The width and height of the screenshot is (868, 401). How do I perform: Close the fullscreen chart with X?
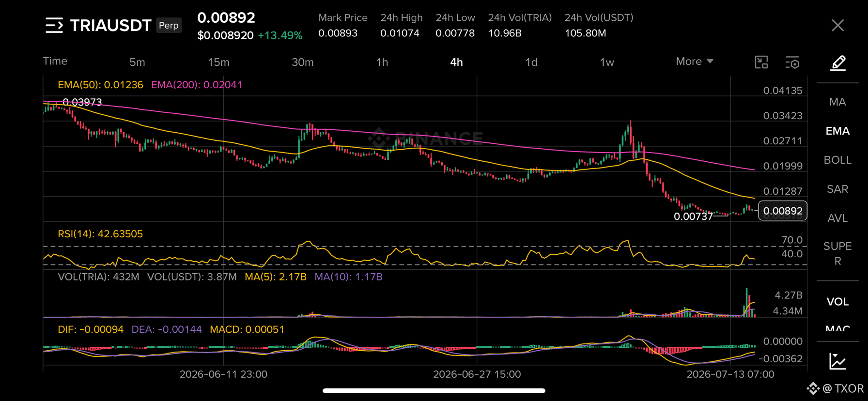[837, 25]
